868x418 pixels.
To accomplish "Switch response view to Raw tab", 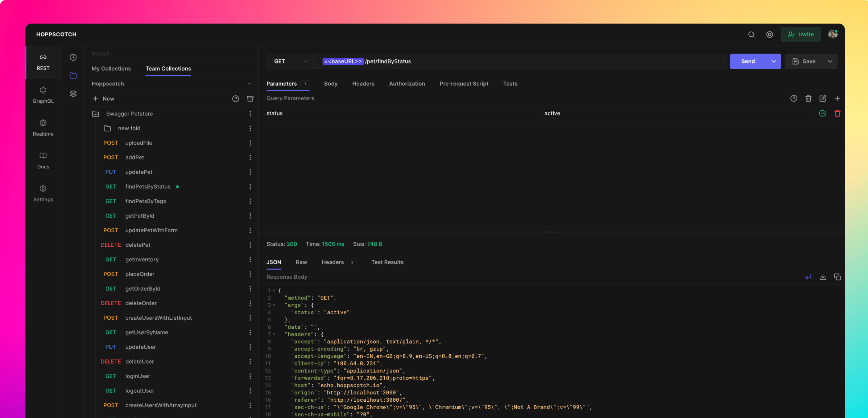I will [301, 262].
